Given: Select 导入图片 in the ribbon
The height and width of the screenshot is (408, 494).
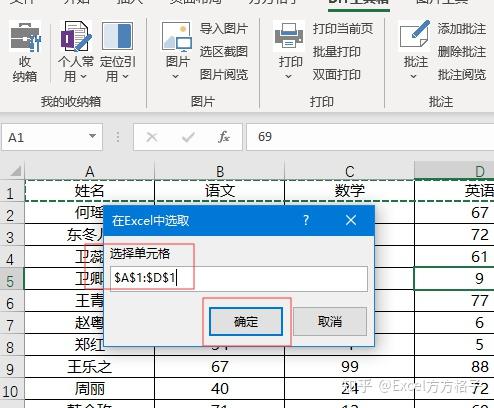Looking at the screenshot, I should tap(224, 29).
